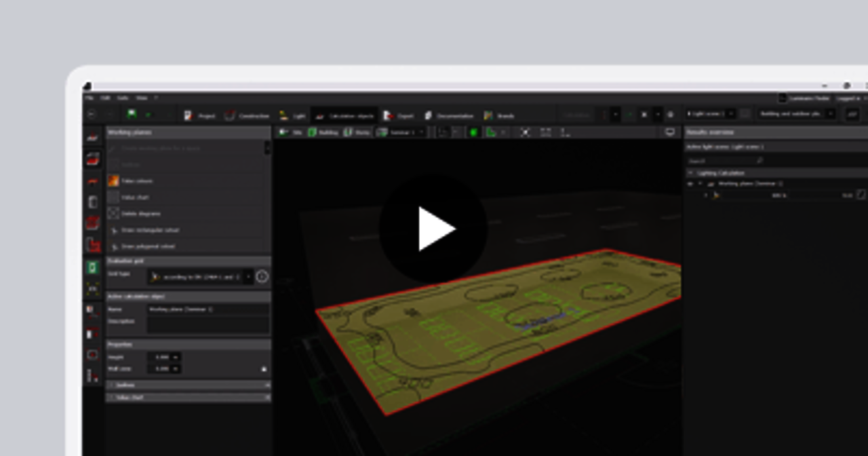This screenshot has height=456, width=868.
Task: Open the File menu
Action: point(90,98)
